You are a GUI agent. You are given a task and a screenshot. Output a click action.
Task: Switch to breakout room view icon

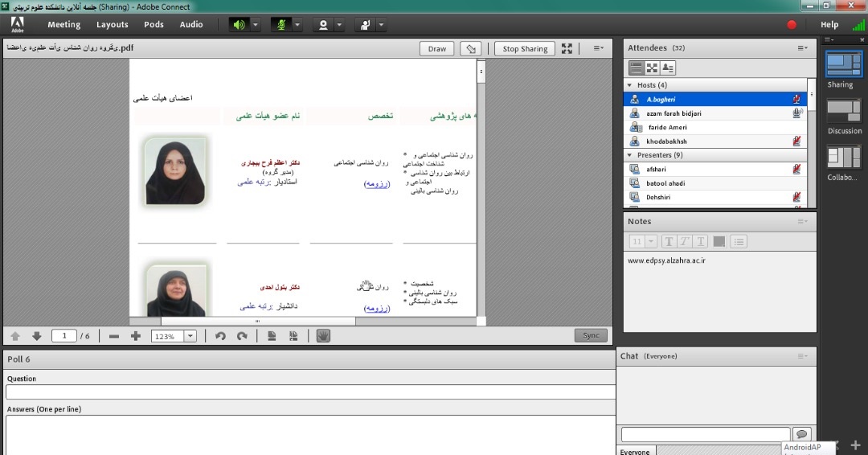(652, 68)
